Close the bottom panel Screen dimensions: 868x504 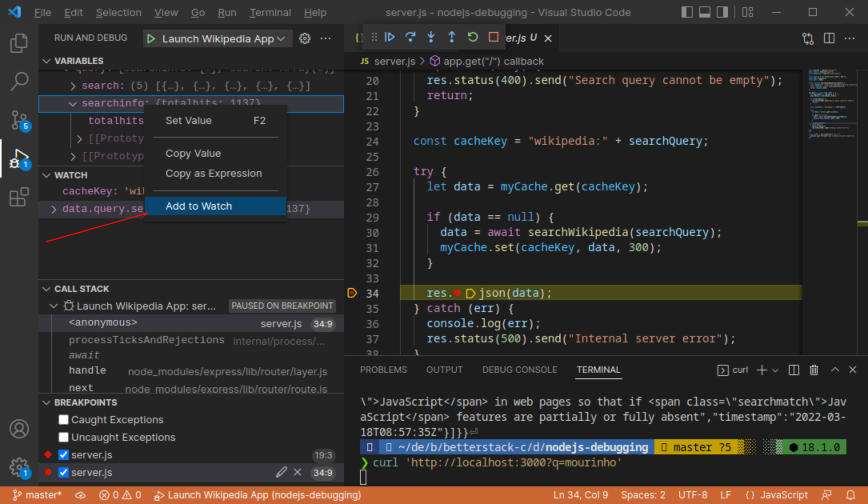point(853,370)
